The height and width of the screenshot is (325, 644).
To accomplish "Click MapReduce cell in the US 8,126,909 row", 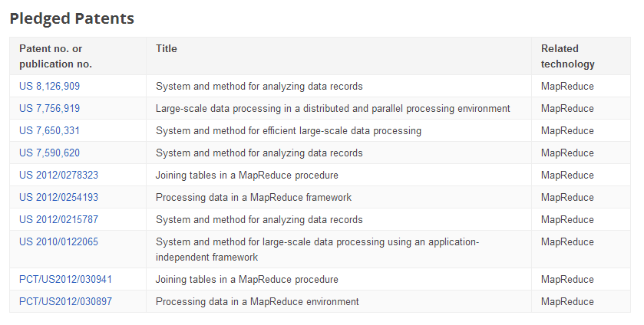I will pos(567,86).
